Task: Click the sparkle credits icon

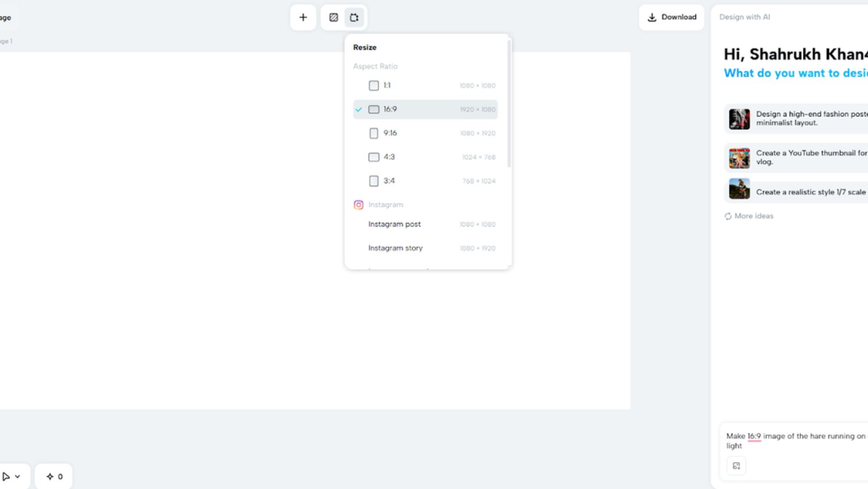Action: coord(50,476)
